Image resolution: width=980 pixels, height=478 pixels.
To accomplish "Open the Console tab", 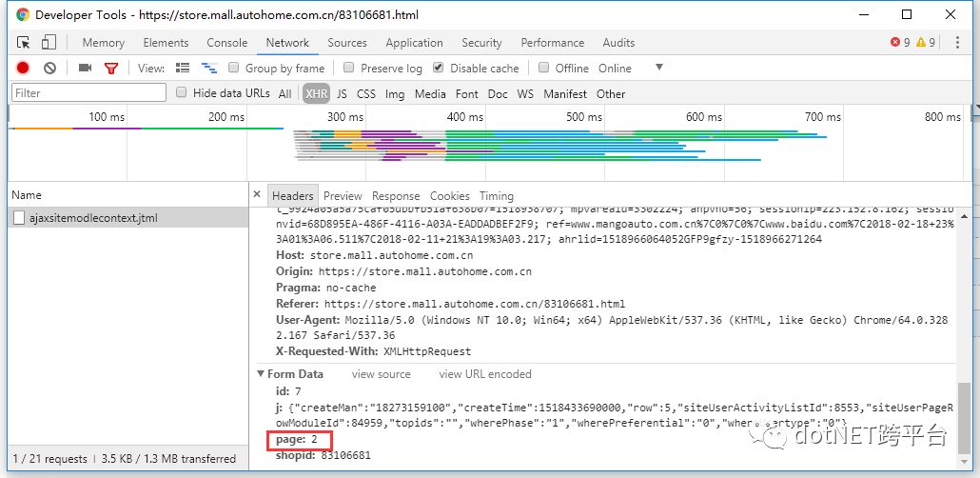I will [x=226, y=43].
